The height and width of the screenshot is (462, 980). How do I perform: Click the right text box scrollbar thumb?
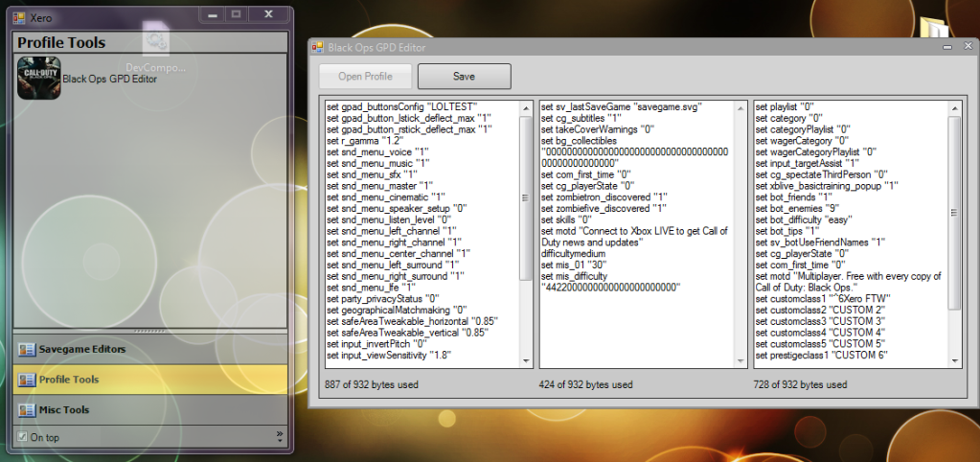pos(955,213)
